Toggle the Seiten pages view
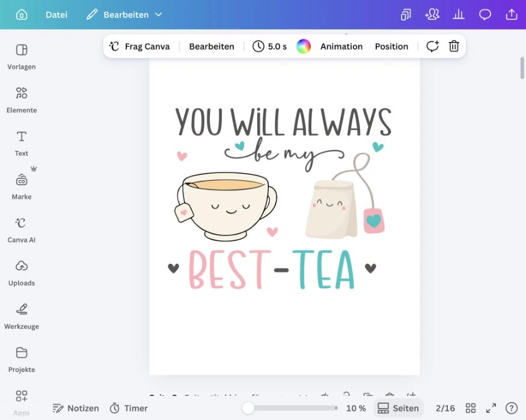 tap(398, 408)
